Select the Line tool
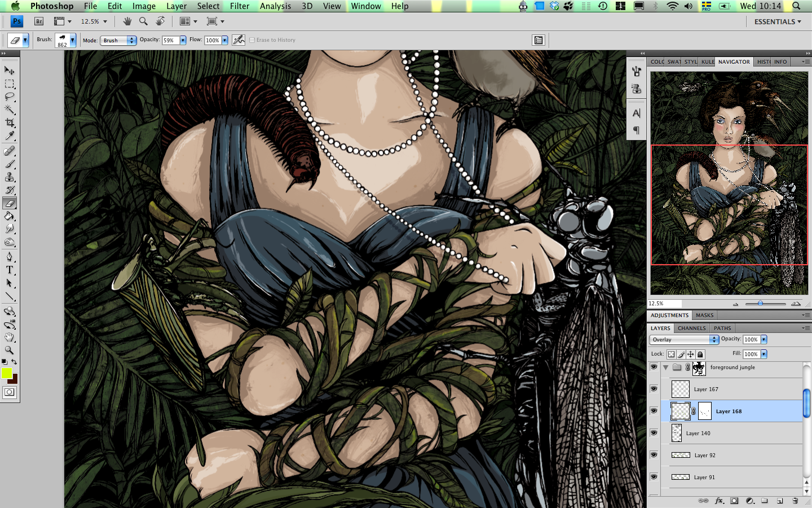812x508 pixels. (x=10, y=296)
